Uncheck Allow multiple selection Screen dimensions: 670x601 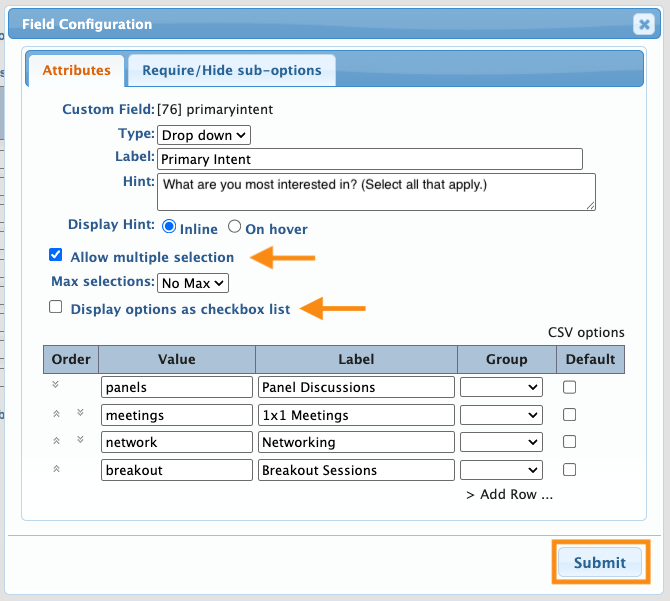click(x=56, y=255)
